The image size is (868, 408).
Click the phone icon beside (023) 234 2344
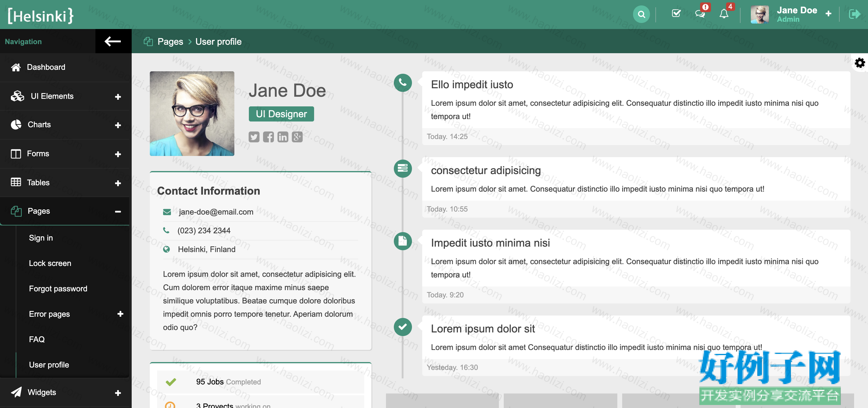[166, 230]
